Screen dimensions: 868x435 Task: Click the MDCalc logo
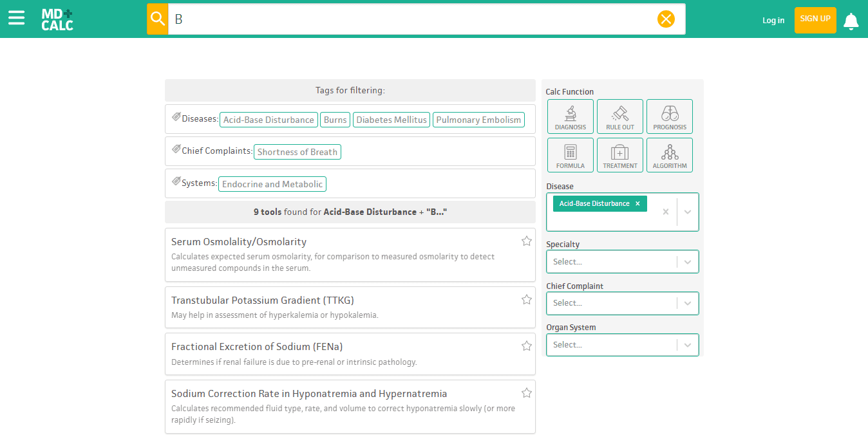[57, 19]
